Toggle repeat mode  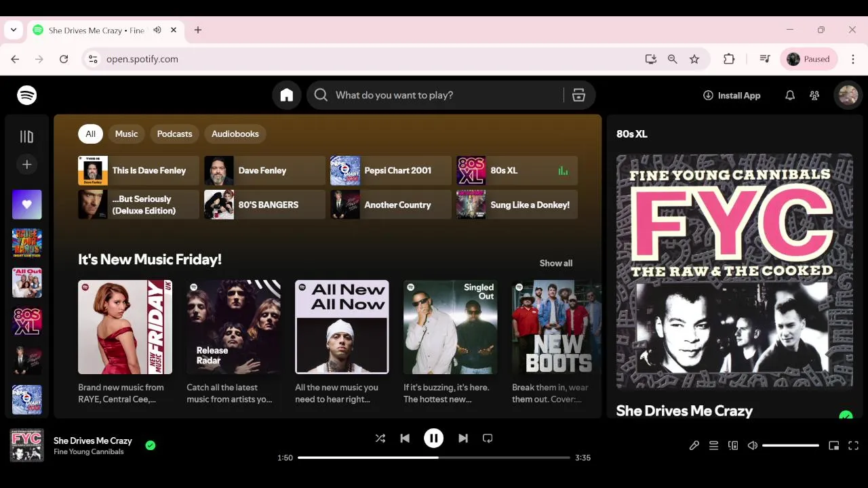click(x=488, y=439)
